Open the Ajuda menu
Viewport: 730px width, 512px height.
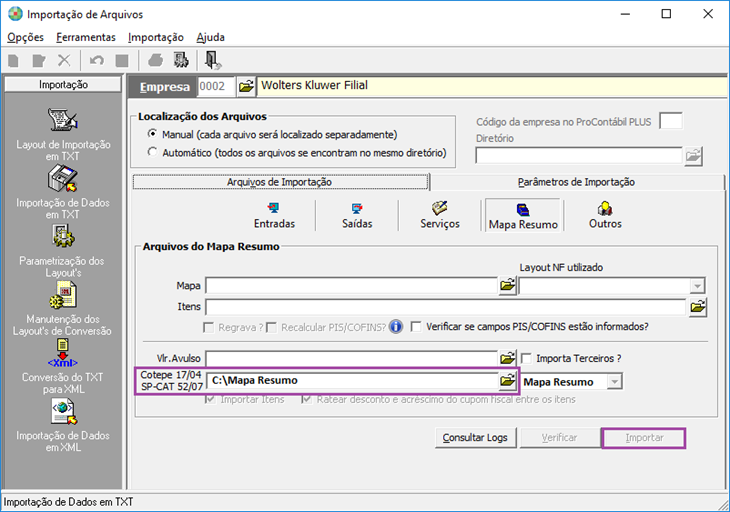click(x=210, y=37)
